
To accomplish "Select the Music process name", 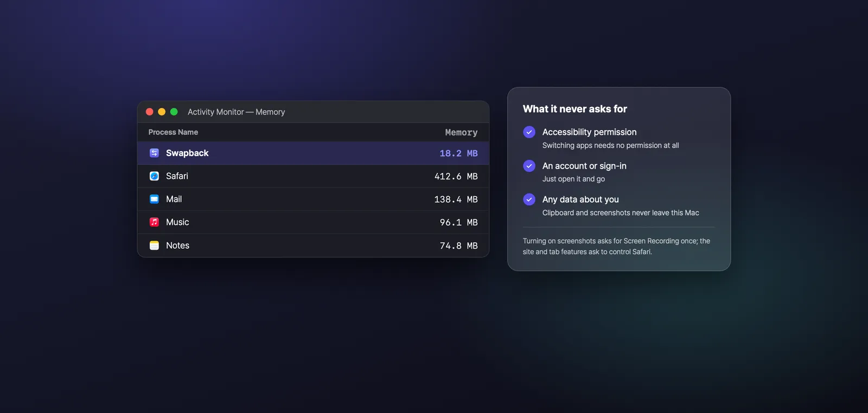I will click(x=177, y=222).
